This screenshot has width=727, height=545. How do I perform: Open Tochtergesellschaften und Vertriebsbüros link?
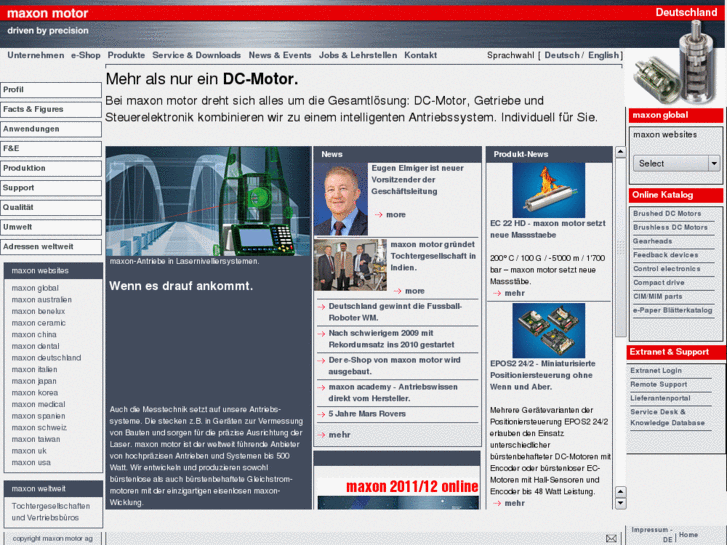pos(51,512)
